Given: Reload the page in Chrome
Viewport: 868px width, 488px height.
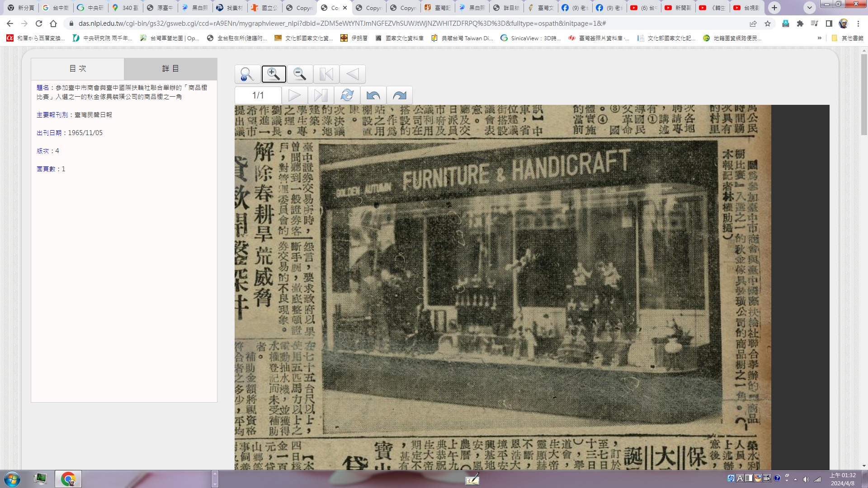Looking at the screenshot, I should point(39,23).
